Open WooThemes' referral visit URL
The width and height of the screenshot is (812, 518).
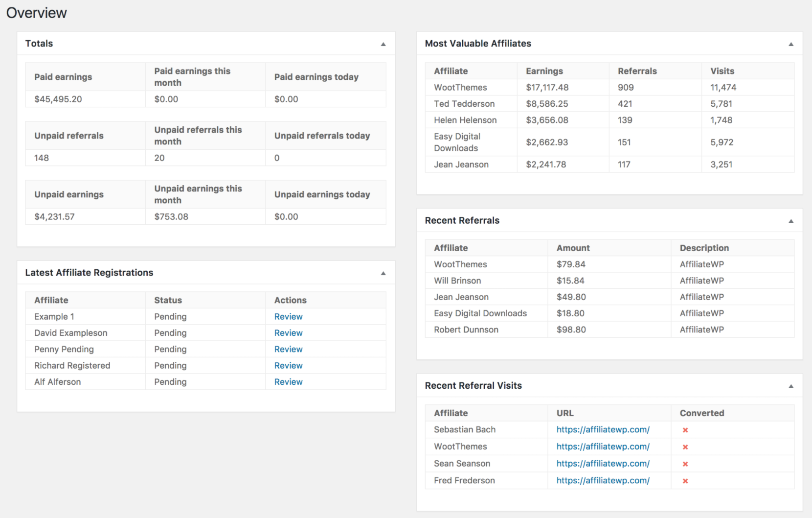click(603, 447)
